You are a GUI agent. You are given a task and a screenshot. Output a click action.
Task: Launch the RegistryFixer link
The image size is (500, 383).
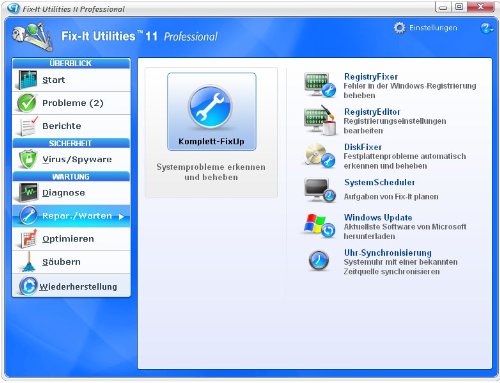(x=371, y=77)
